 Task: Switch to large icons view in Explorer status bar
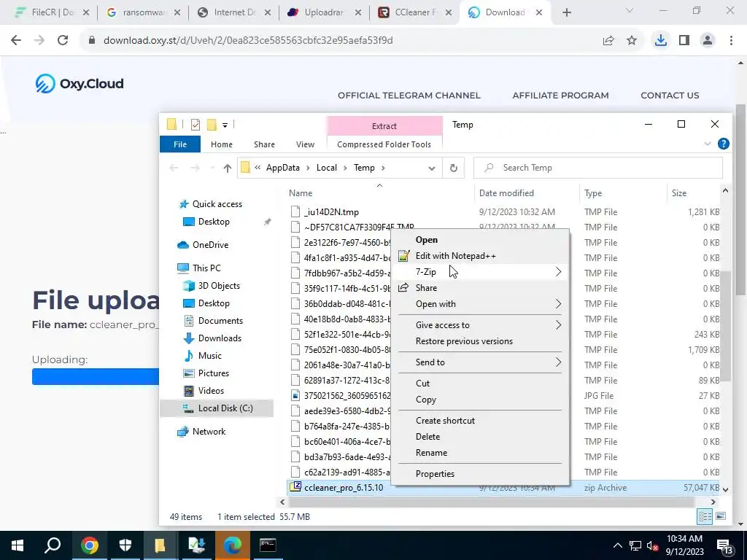(721, 516)
